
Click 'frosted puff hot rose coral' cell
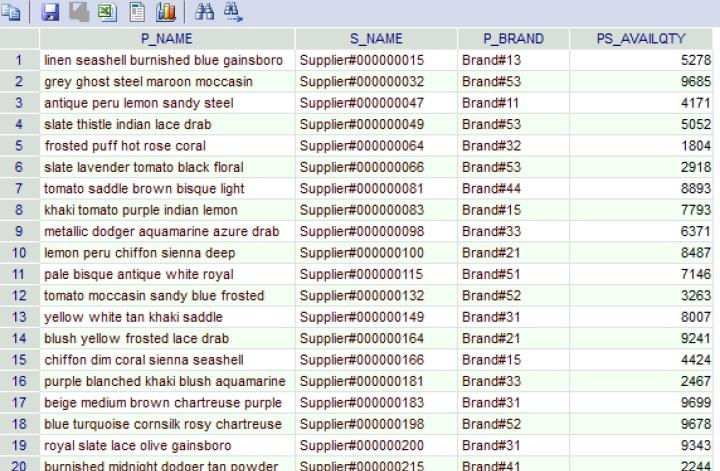(x=167, y=146)
